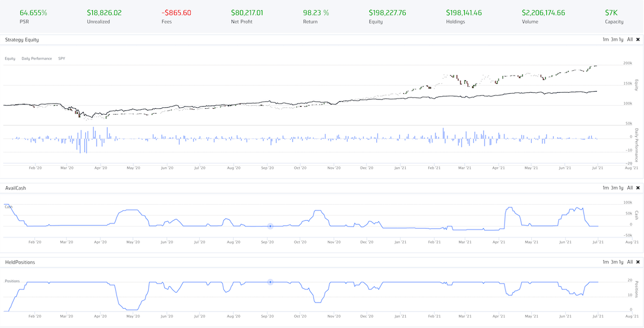Viewport: 644px width, 328px height.
Task: Toggle the Equity series legend
Action: [10, 58]
